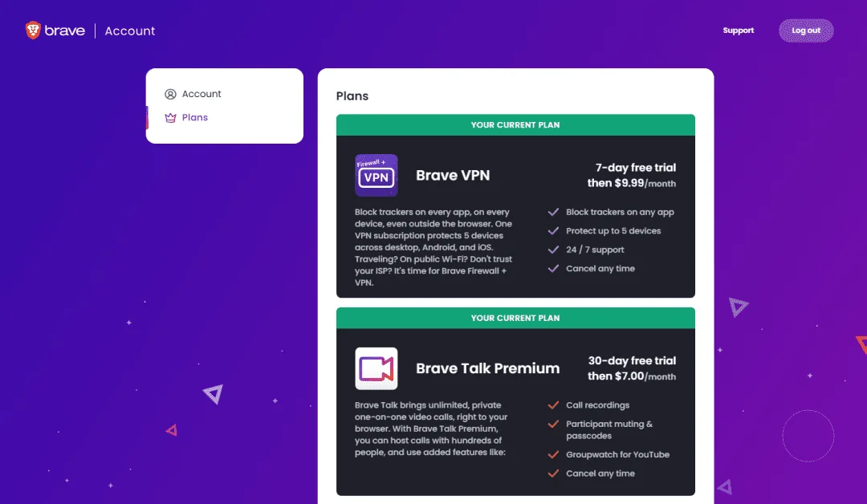867x504 pixels.
Task: Click the VPN card's YOUR CURRENT PLAN banner
Action: click(x=515, y=125)
